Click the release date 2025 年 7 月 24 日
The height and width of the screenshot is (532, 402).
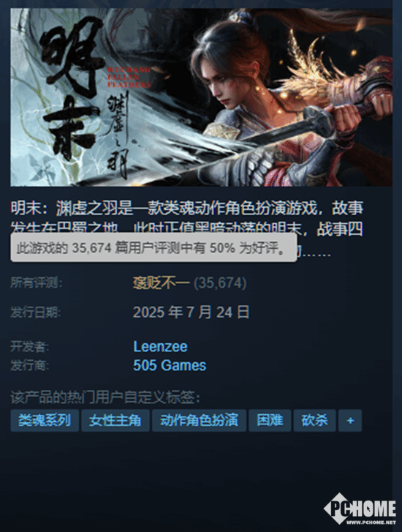pyautogui.click(x=191, y=312)
